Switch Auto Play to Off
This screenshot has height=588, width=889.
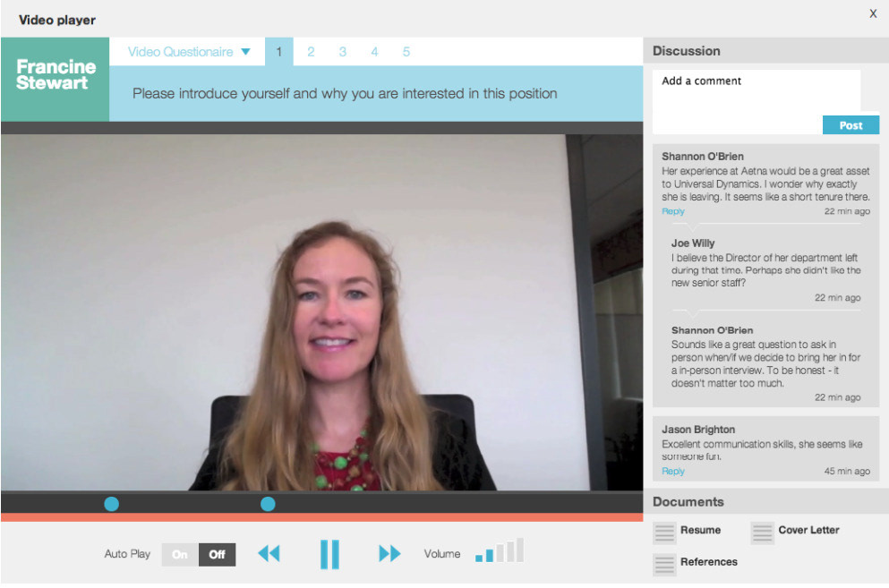(x=218, y=555)
